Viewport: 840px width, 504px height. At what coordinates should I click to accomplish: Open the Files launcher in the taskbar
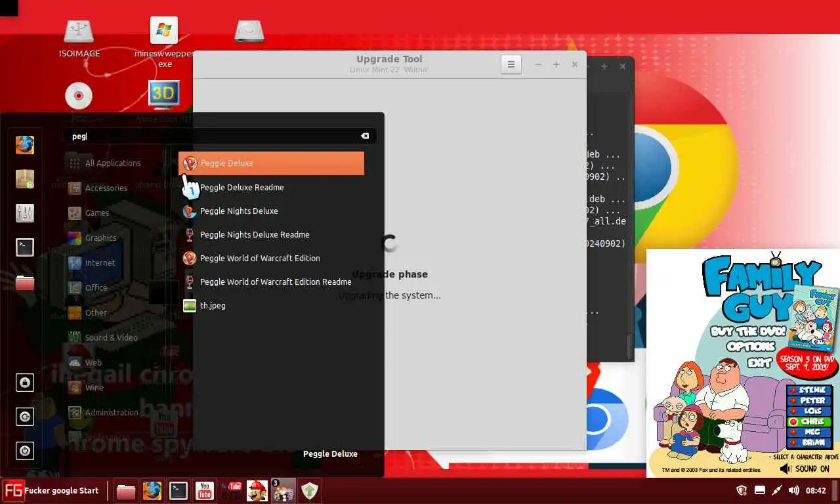click(125, 491)
